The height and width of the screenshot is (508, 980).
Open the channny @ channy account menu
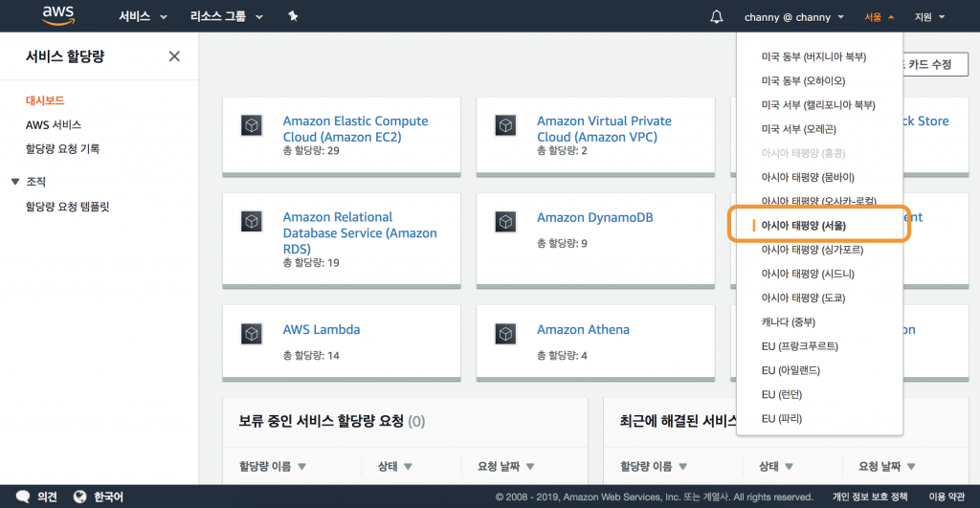pos(793,17)
